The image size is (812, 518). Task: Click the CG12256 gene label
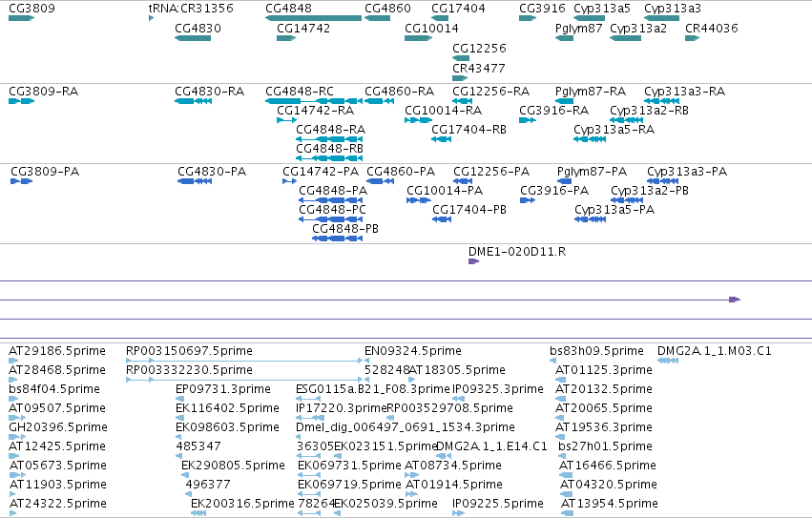point(479,48)
